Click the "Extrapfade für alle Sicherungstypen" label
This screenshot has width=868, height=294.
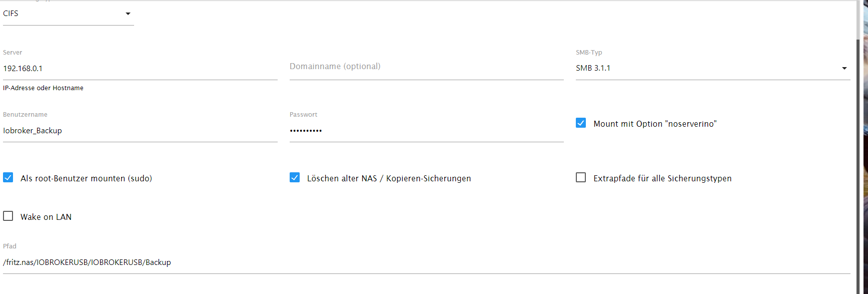coord(662,178)
